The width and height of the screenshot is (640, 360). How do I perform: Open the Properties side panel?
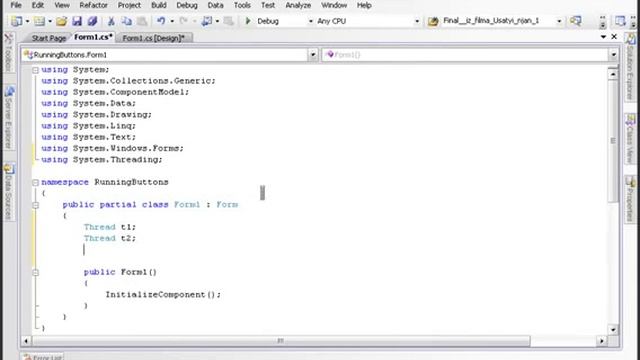[x=631, y=200]
